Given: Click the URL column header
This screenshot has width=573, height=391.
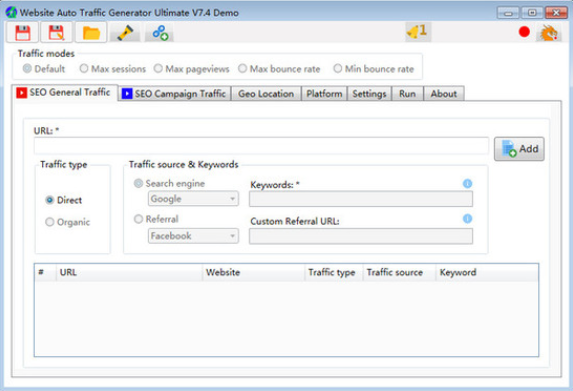Looking at the screenshot, I should [x=129, y=272].
